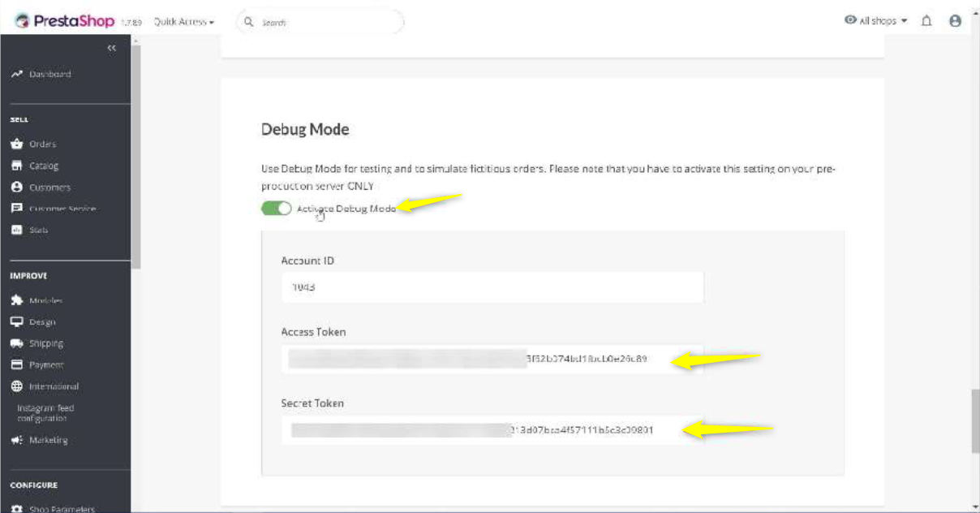Open notifications bell icon
Screen dimensions: 980x513
pyautogui.click(x=926, y=21)
